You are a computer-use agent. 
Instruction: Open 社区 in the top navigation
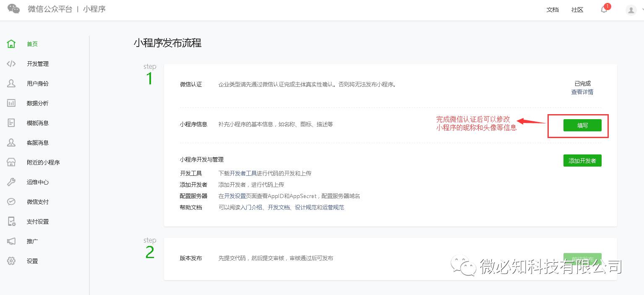pyautogui.click(x=577, y=10)
